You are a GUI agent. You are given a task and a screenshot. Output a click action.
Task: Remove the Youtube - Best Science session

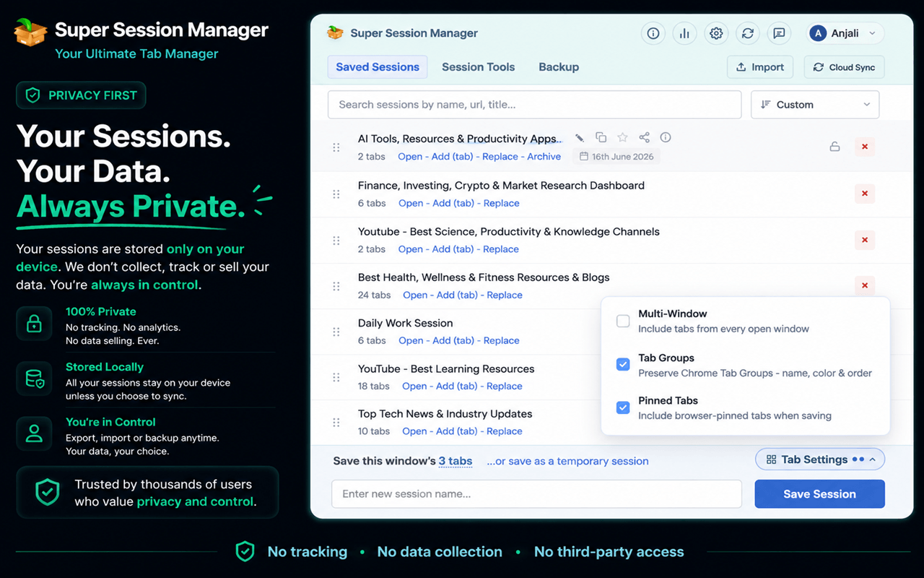click(865, 240)
